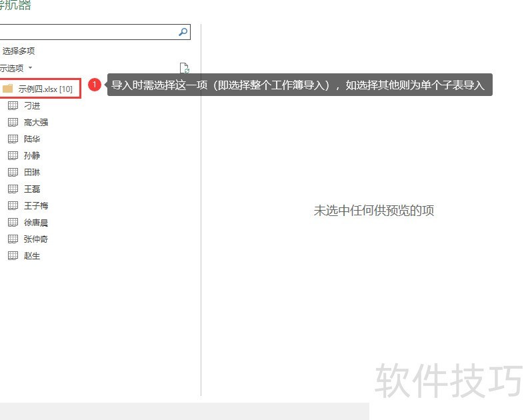Click the table icon beside 刁进
The image size is (528, 420).
coord(13,106)
